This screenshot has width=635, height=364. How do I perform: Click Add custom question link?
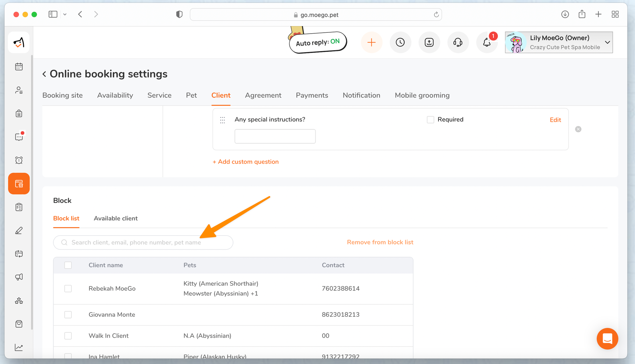(245, 162)
